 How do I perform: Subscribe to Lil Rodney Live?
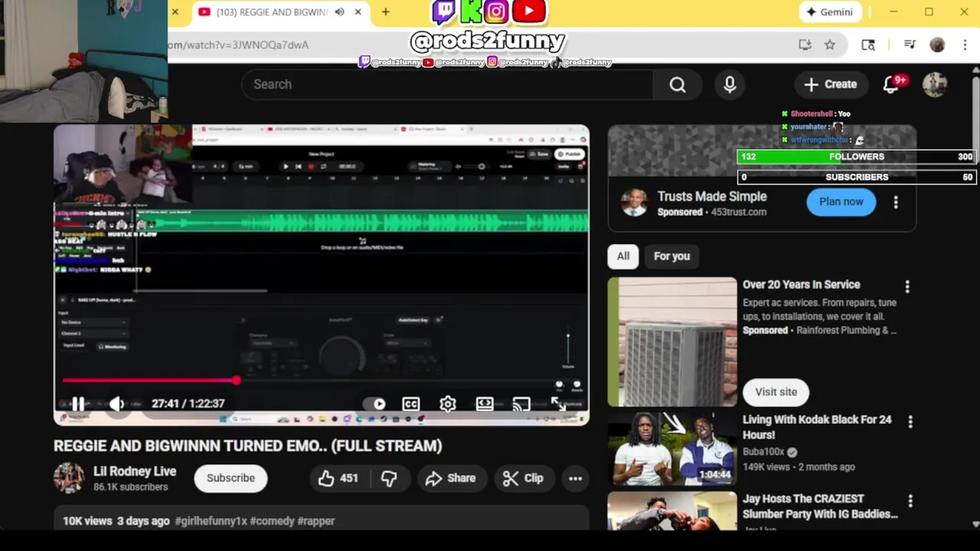(x=230, y=478)
